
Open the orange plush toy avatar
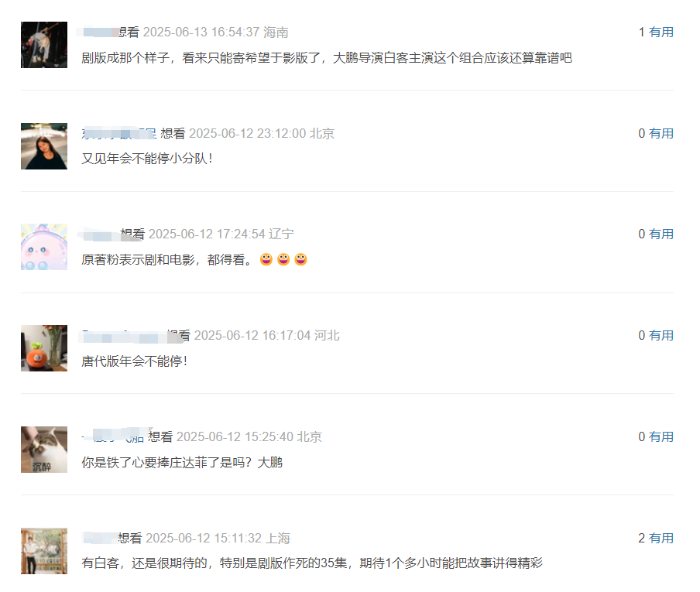(x=43, y=348)
